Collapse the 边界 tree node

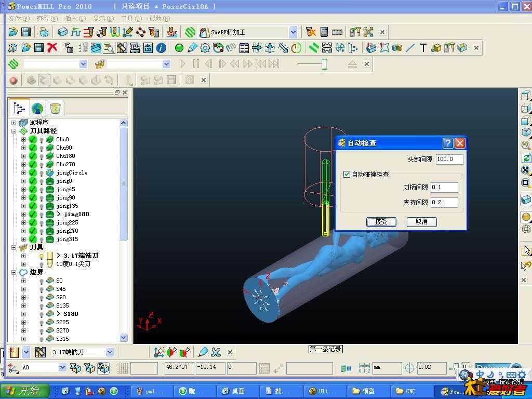[x=14, y=272]
